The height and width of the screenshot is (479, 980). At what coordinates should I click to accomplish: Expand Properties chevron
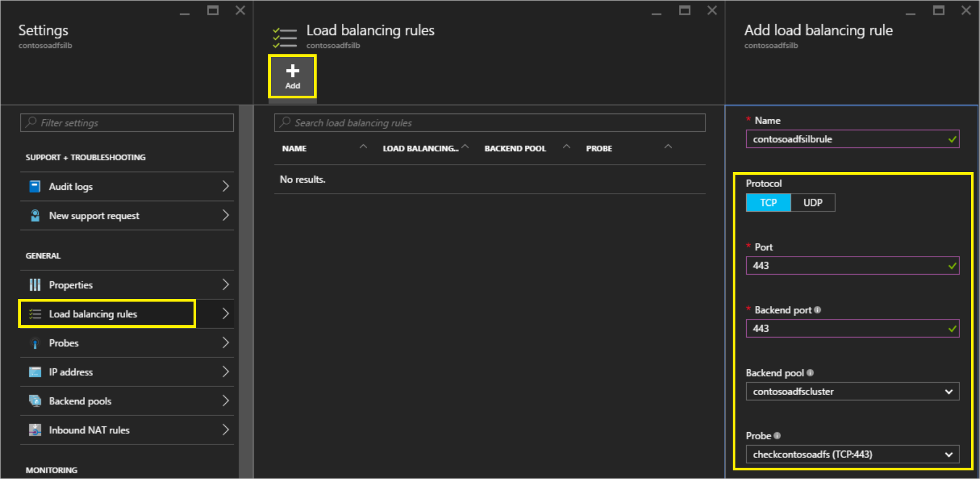click(x=226, y=284)
